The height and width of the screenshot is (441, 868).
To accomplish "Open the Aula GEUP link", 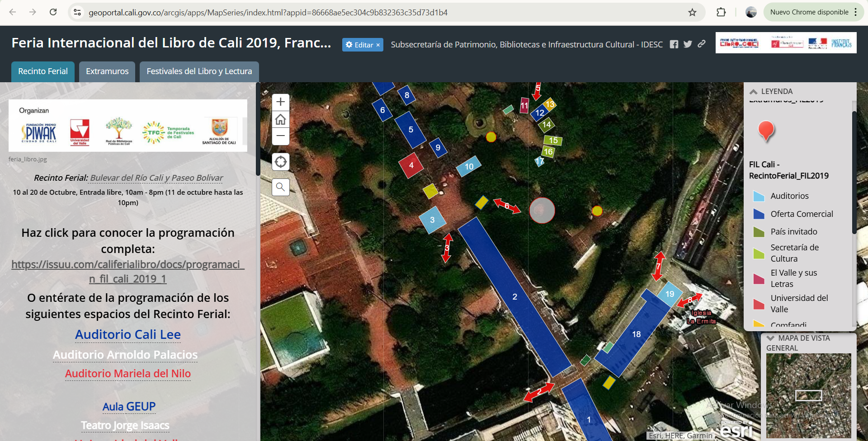I will point(129,407).
